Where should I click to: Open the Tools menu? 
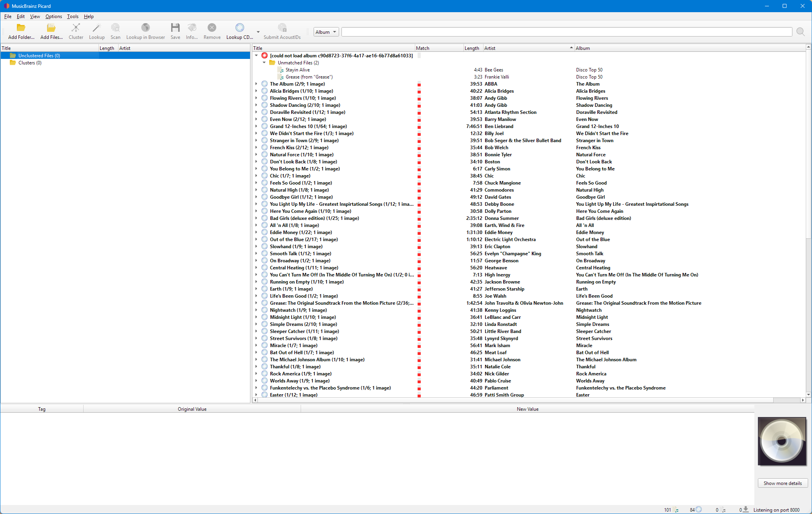click(73, 16)
